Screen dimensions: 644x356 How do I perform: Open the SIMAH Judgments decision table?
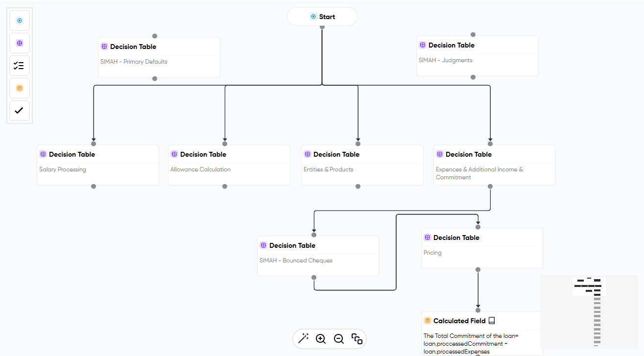[477, 56]
